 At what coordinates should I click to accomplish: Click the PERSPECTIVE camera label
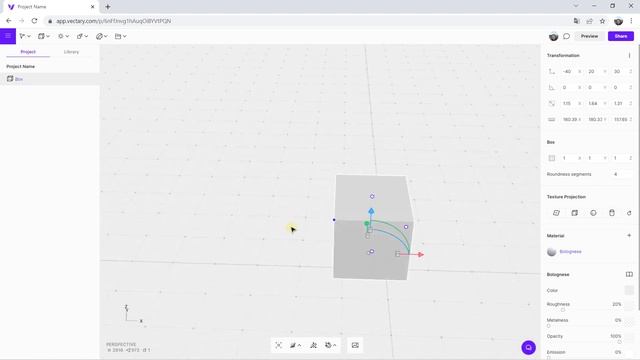(x=121, y=344)
